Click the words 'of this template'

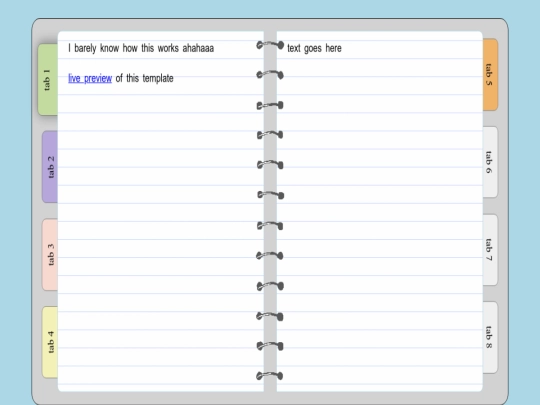tap(145, 78)
